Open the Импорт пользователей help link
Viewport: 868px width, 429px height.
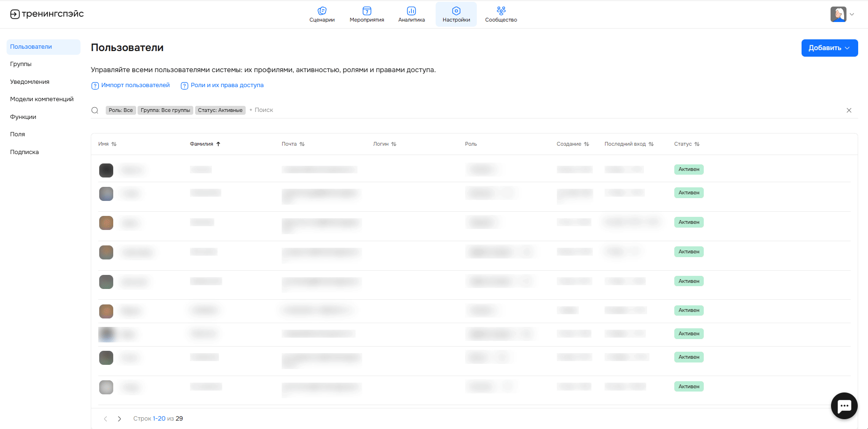pos(135,85)
